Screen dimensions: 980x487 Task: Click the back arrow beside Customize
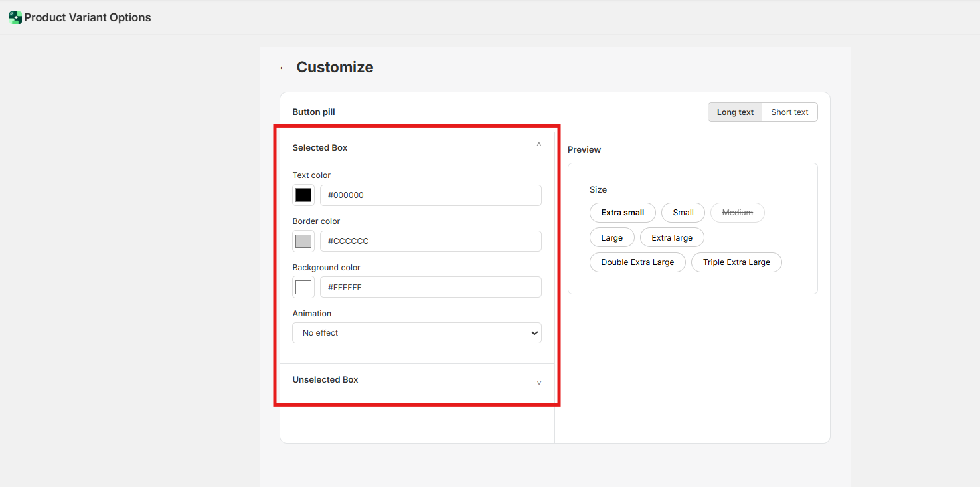(284, 68)
